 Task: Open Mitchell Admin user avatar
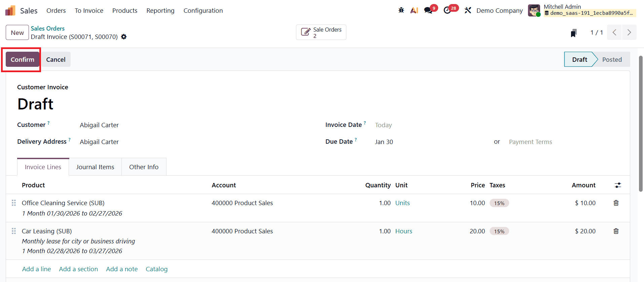[x=534, y=10]
